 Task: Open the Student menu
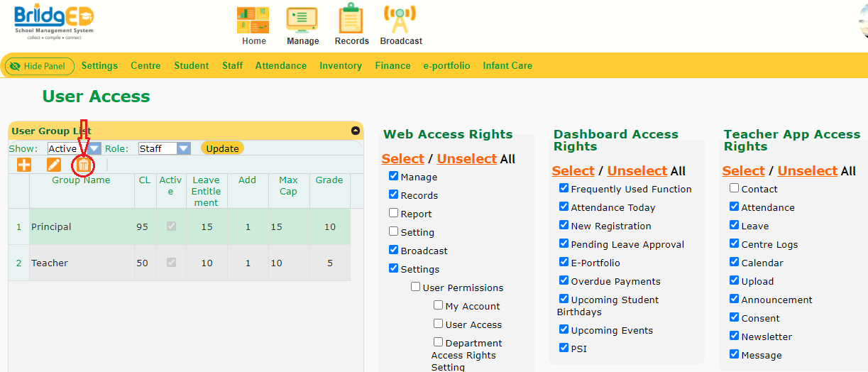coord(192,65)
